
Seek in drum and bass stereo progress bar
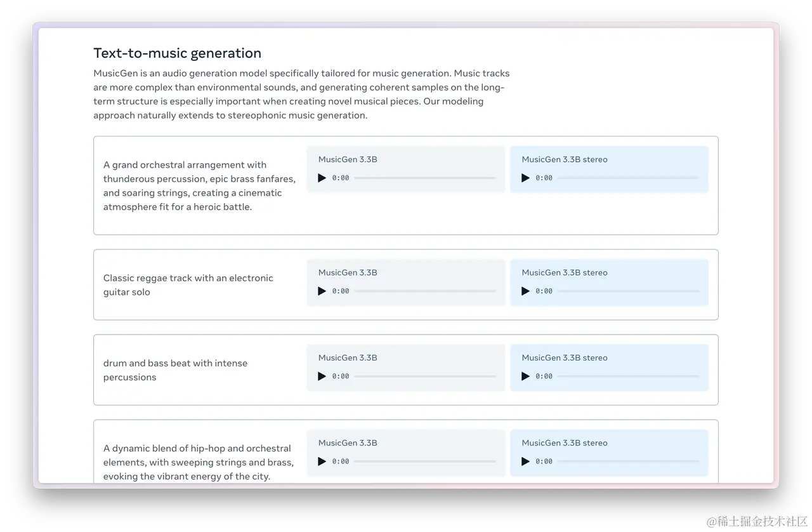coord(628,376)
